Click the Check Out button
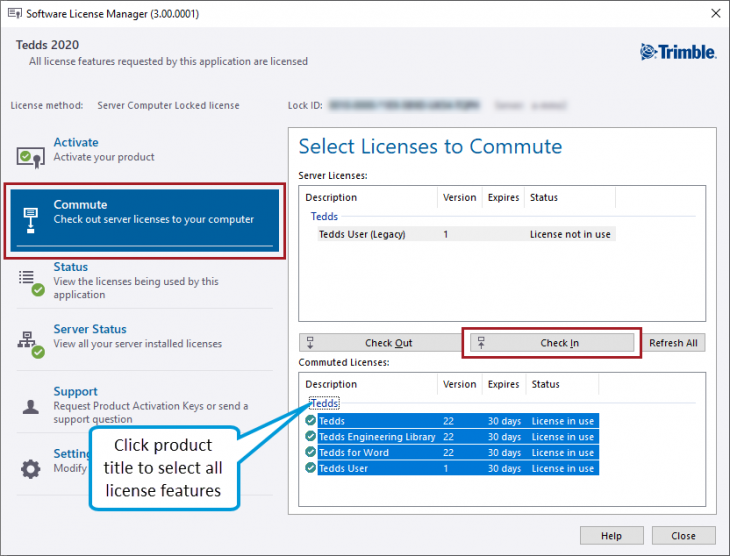Image resolution: width=730 pixels, height=556 pixels. point(380,343)
